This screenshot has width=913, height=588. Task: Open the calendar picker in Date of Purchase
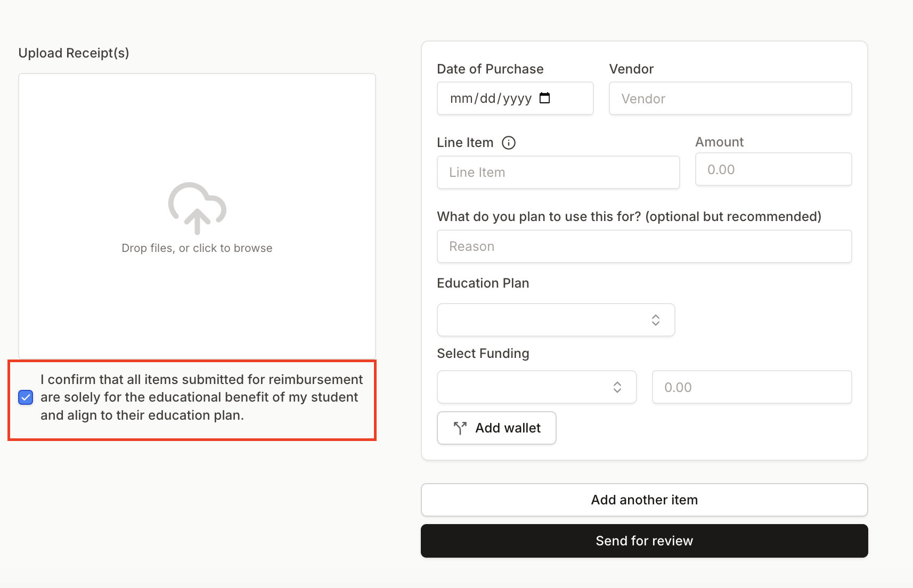(544, 98)
